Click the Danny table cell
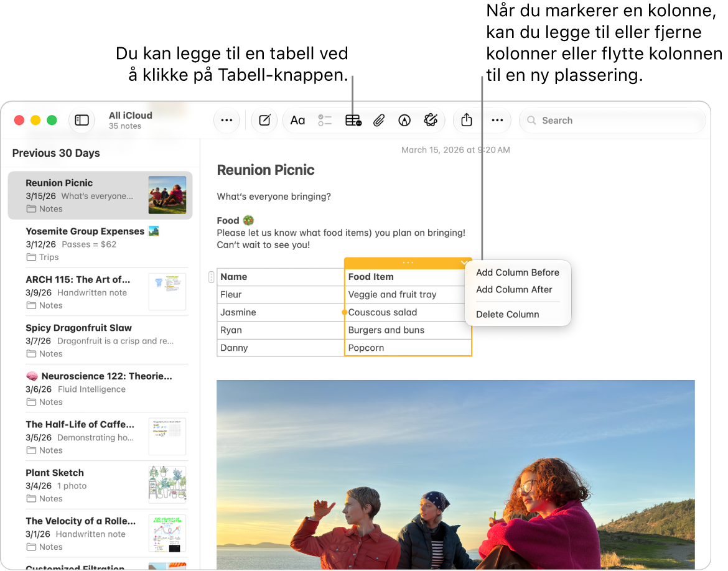 281,348
